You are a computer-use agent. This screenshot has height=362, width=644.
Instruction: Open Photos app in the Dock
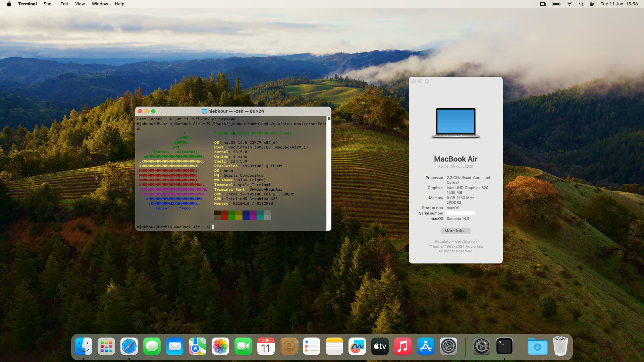220,346
